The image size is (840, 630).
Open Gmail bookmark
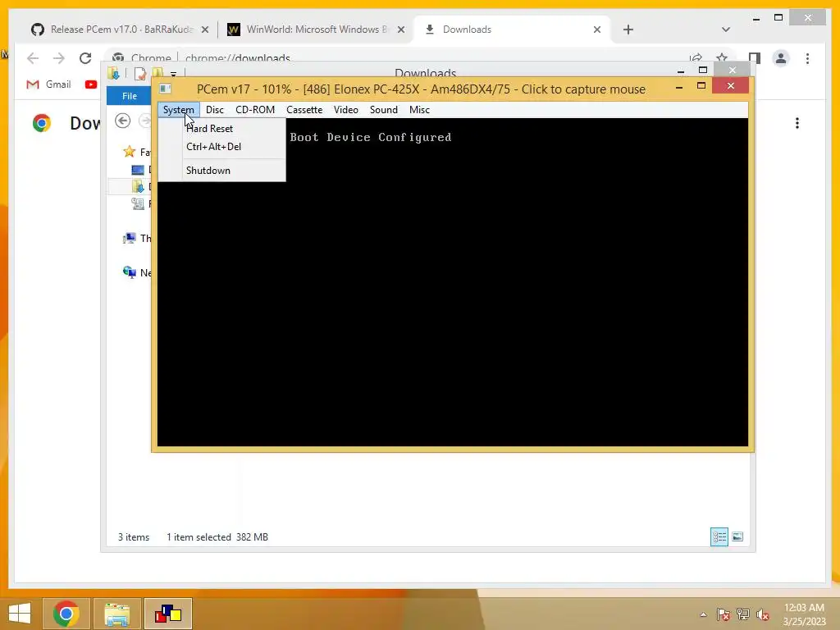pyautogui.click(x=48, y=84)
